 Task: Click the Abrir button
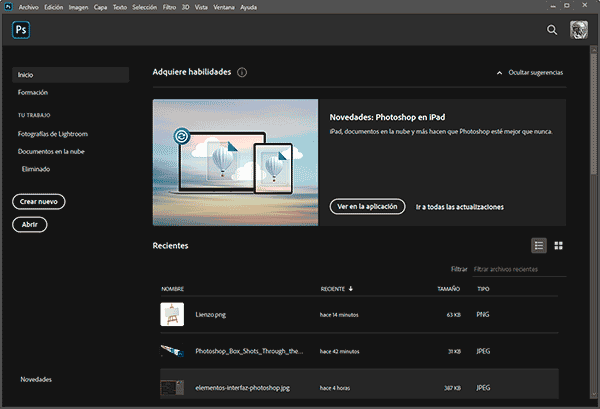pos(30,225)
